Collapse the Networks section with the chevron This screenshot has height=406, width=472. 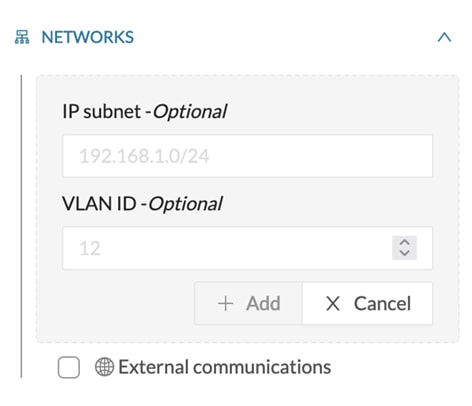[x=444, y=37]
